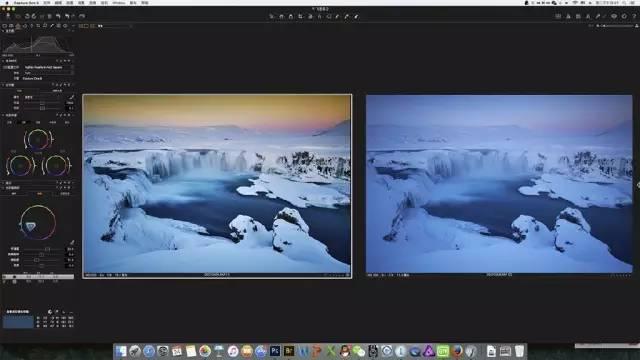Switch to the Skin Tone Color Editor tab

tap(64, 193)
